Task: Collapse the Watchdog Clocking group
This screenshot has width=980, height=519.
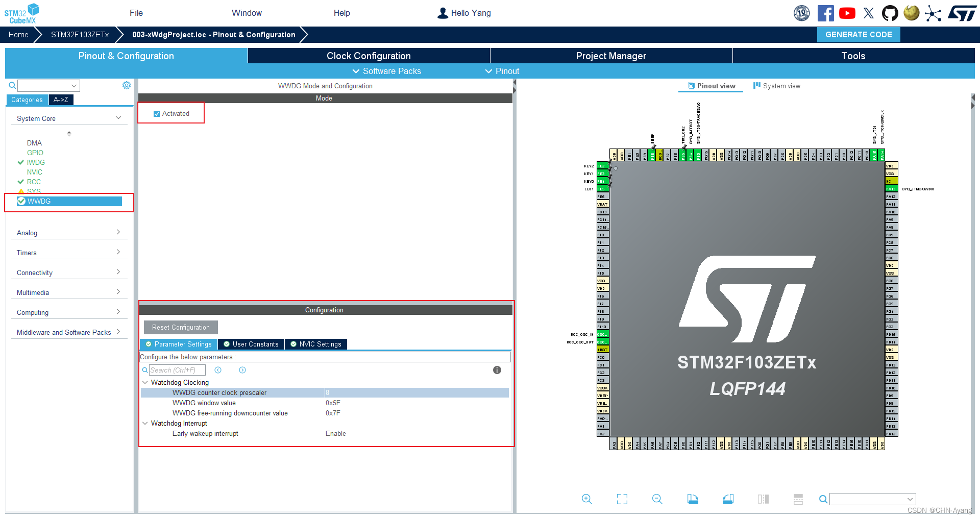Action: [x=145, y=382]
